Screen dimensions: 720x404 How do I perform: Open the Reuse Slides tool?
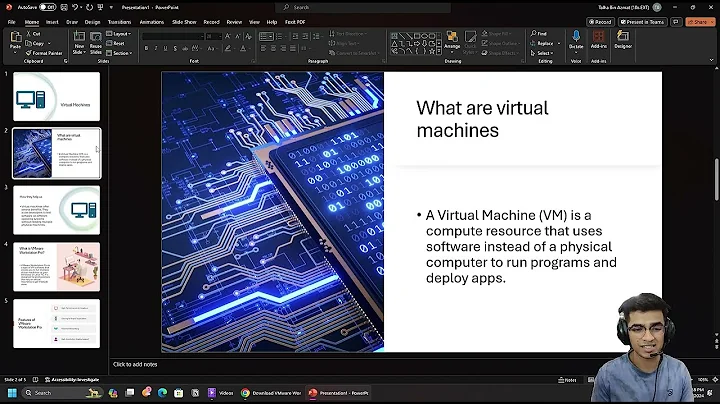point(96,43)
